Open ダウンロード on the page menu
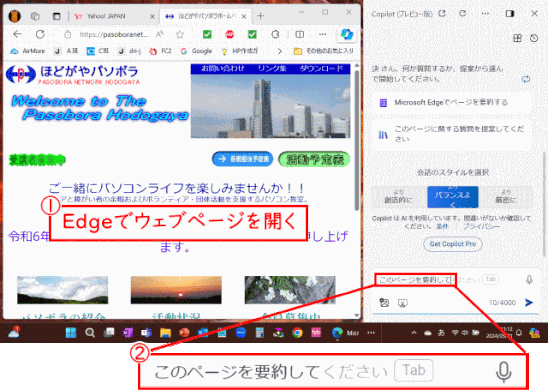This screenshot has height=390, width=548. click(x=322, y=68)
